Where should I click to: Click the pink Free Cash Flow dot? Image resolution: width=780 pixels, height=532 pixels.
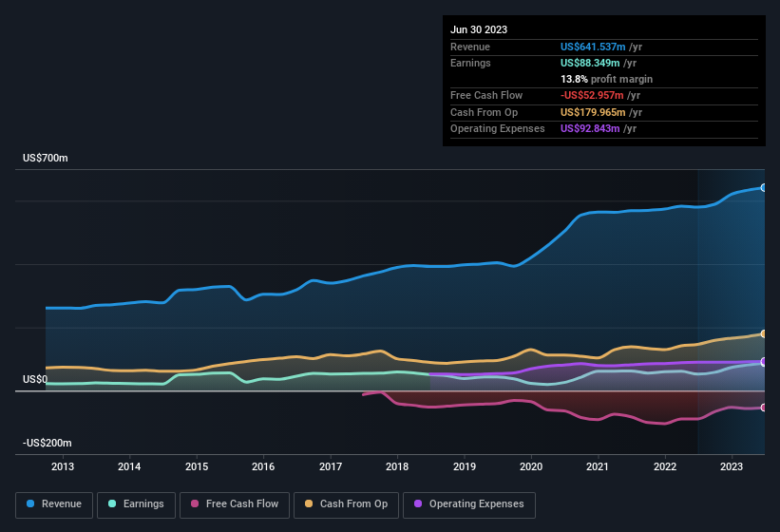[x=195, y=504]
